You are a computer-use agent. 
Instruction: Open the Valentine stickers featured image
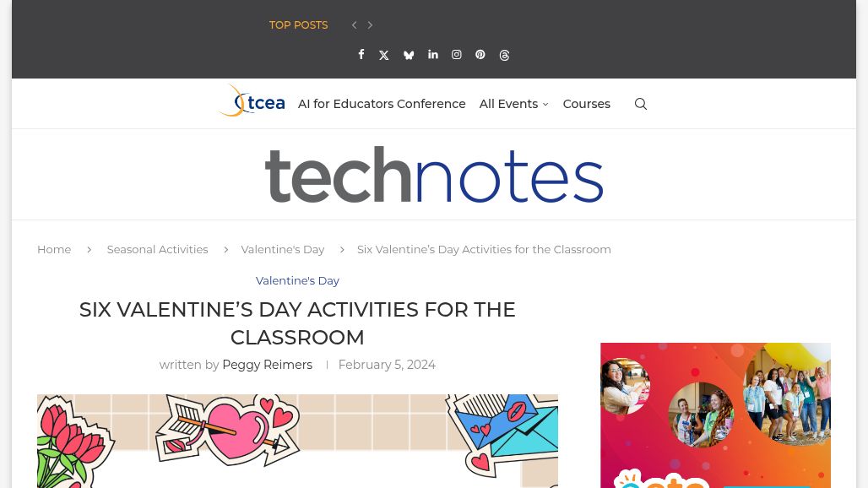click(x=297, y=441)
